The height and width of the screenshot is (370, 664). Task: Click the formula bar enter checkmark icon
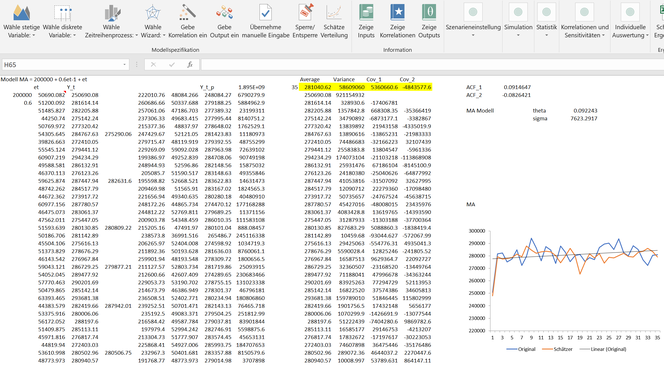(x=172, y=65)
